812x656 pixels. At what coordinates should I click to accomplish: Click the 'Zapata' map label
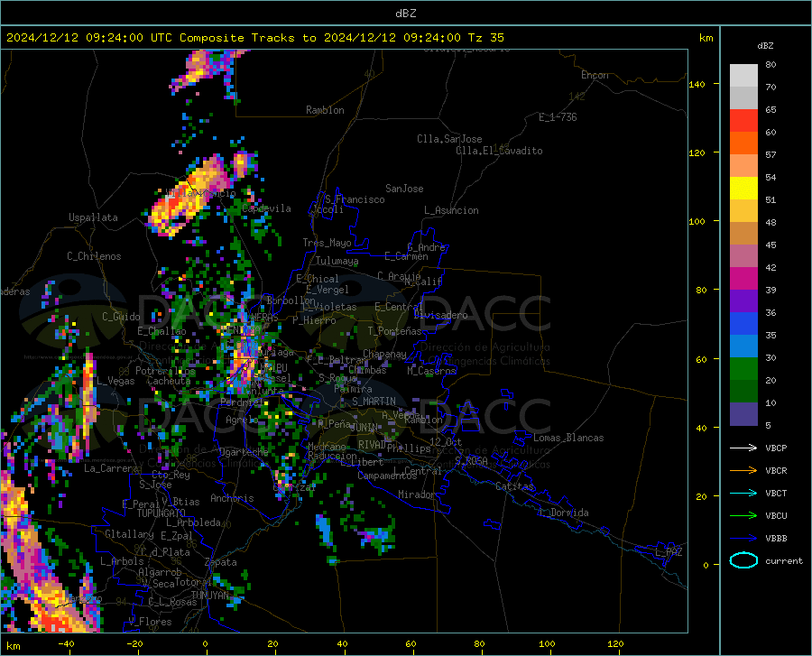point(221,562)
